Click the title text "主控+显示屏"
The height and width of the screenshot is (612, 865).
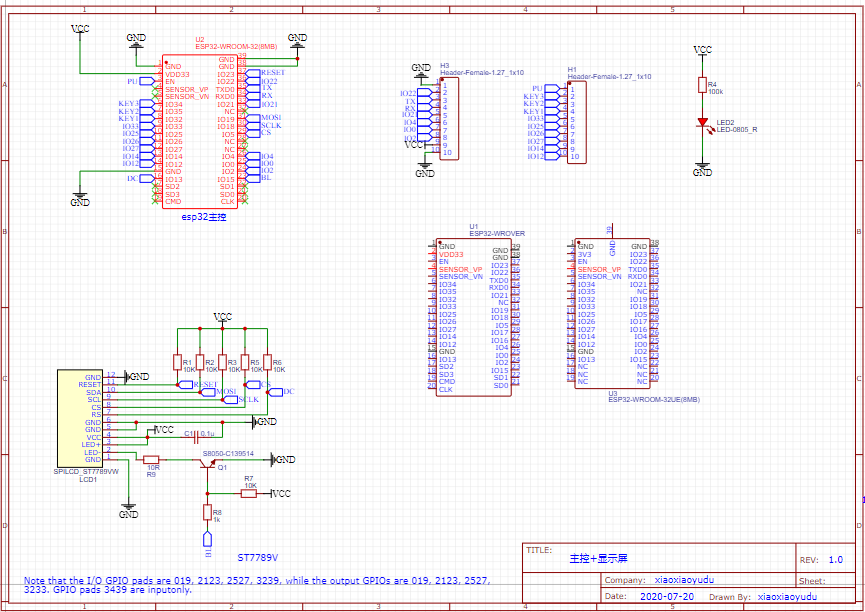[599, 559]
